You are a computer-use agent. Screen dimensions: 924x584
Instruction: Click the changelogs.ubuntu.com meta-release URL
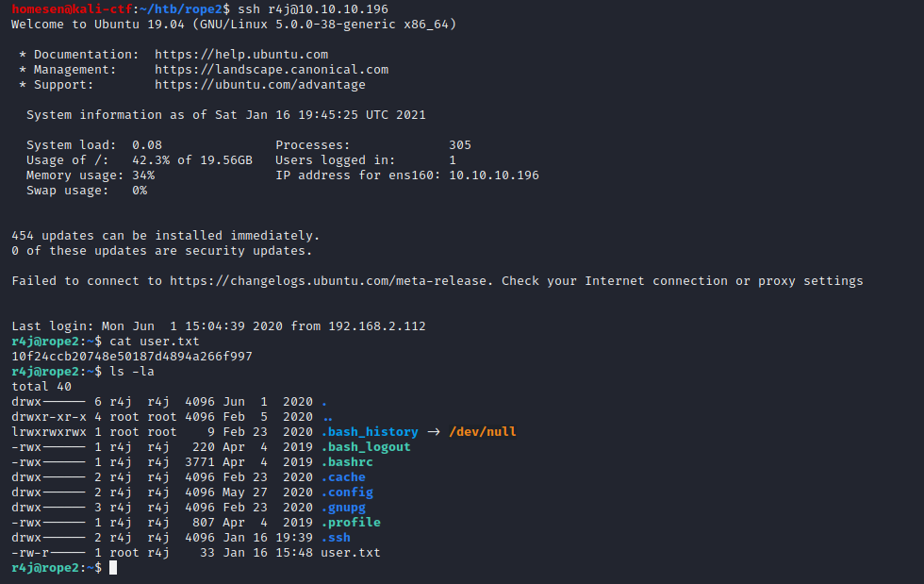click(331, 281)
